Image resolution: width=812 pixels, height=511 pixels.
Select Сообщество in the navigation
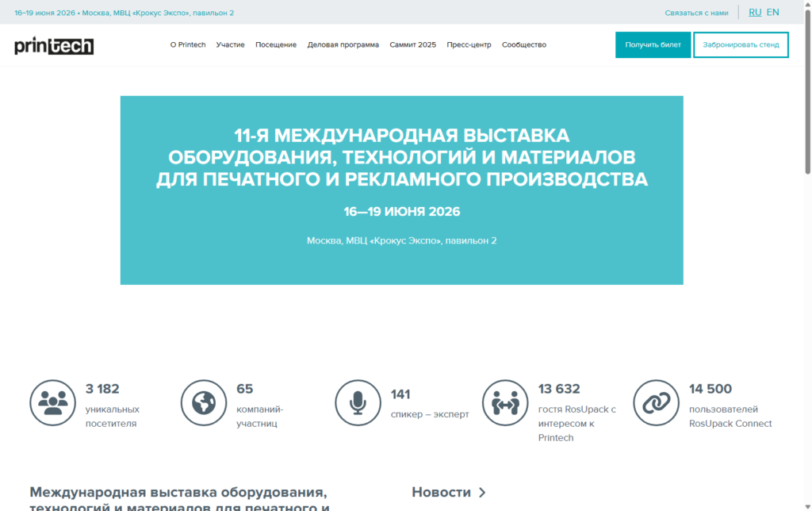tap(524, 45)
